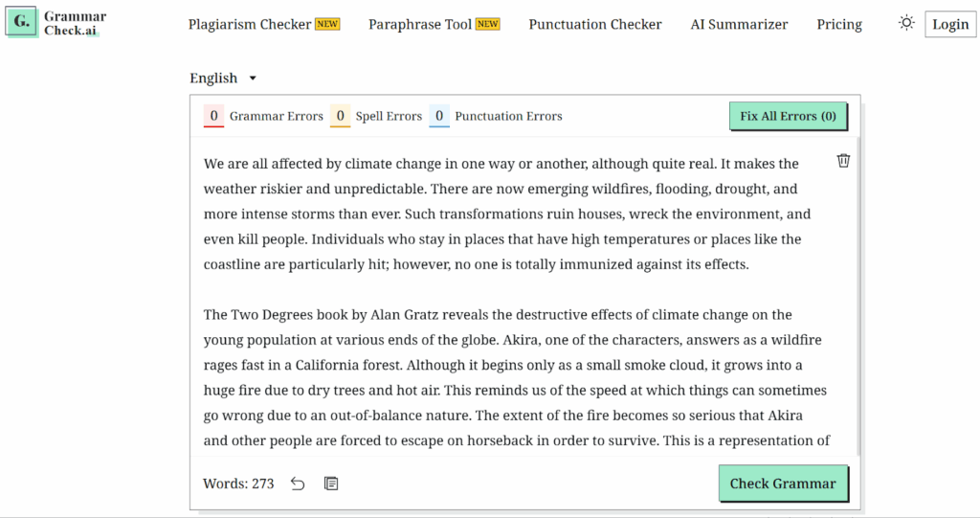
Task: Toggle the light/dark theme sun icon
Action: [x=906, y=23]
